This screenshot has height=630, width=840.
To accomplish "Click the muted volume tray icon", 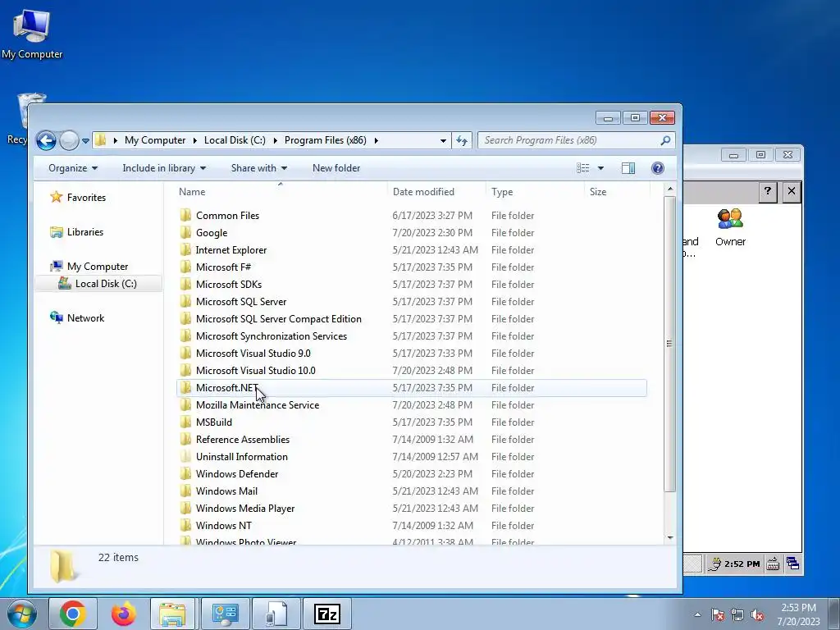I will click(x=757, y=615).
